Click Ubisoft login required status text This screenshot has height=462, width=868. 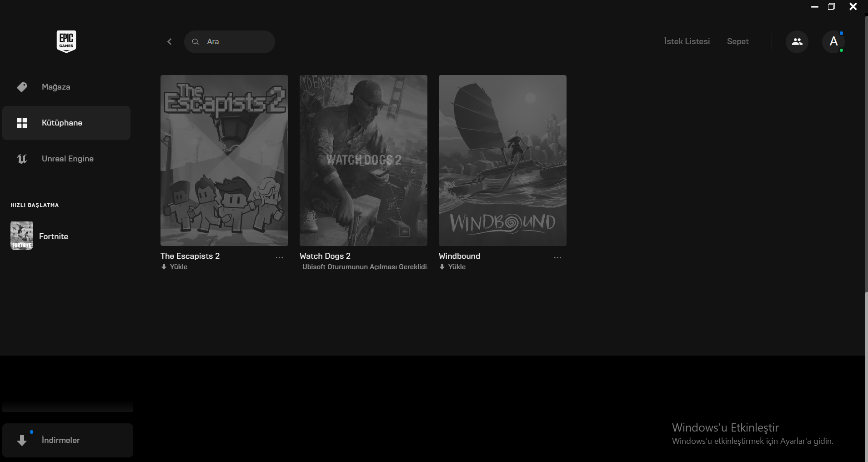coord(365,267)
